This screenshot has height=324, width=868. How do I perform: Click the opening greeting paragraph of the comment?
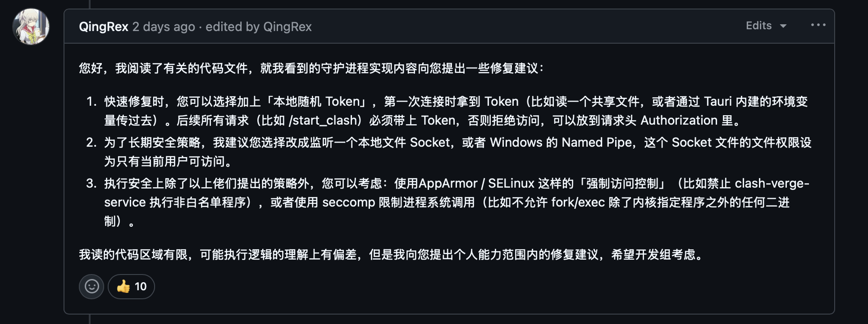pyautogui.click(x=311, y=68)
